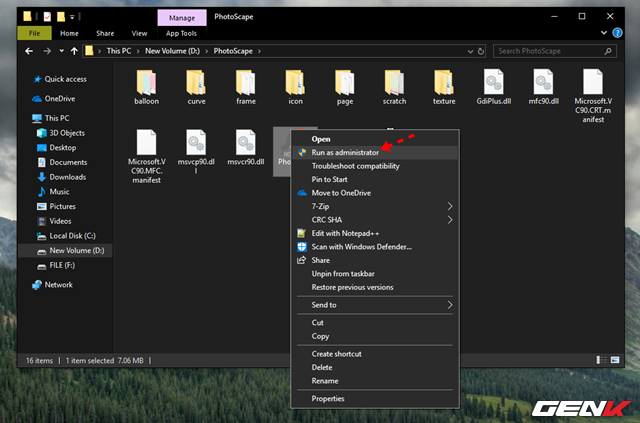Image resolution: width=640 pixels, height=423 pixels.
Task: Choose Open in the context menu
Action: tap(375, 139)
